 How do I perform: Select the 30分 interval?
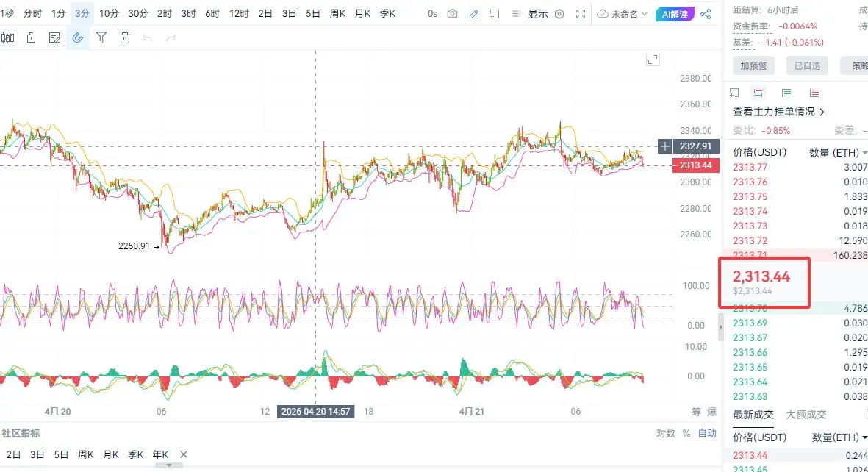click(138, 13)
